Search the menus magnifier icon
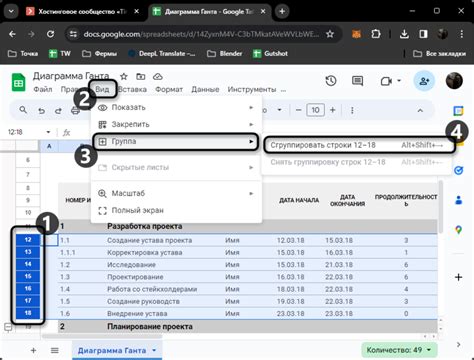Screen dimensions: 474x360 (23, 110)
